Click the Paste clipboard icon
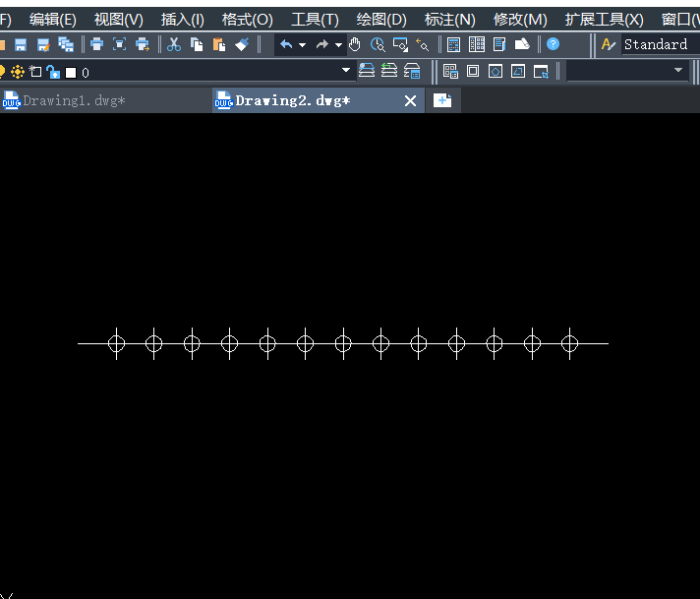The height and width of the screenshot is (599, 700). point(218,44)
